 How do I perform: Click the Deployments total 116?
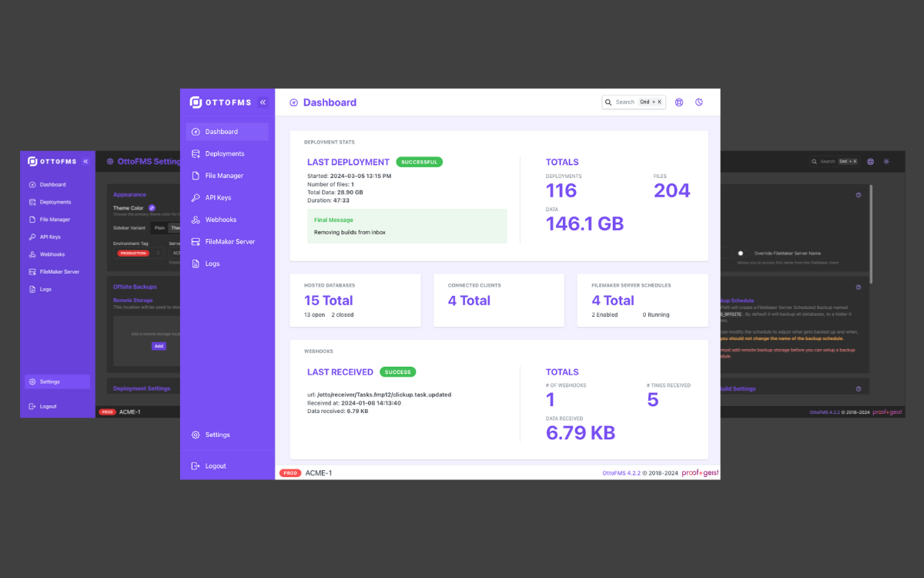coord(561,190)
